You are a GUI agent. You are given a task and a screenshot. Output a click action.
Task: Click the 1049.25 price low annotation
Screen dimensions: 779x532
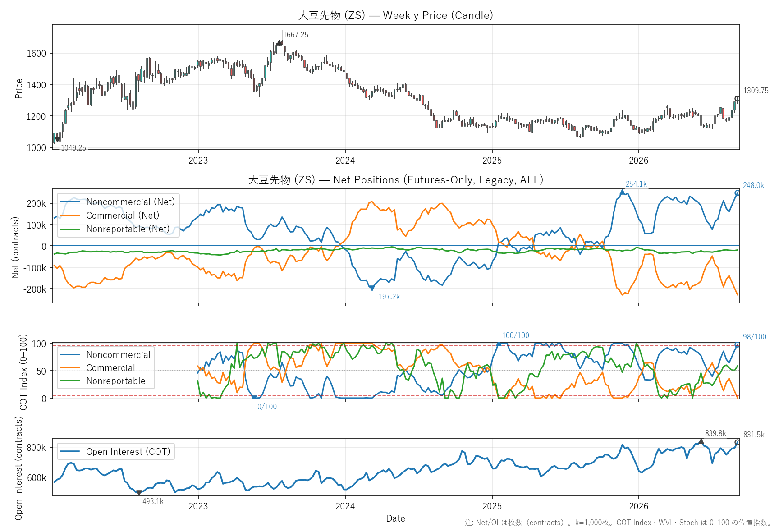[73, 148]
